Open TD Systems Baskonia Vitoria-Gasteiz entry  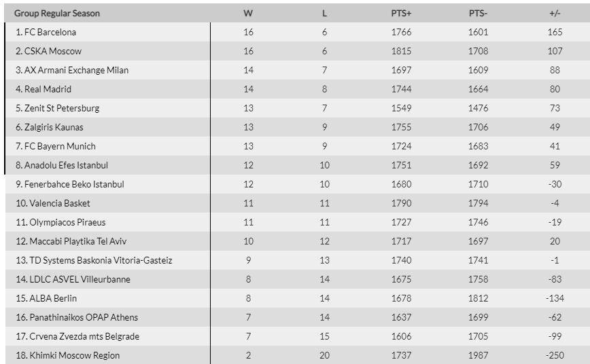coord(101,260)
